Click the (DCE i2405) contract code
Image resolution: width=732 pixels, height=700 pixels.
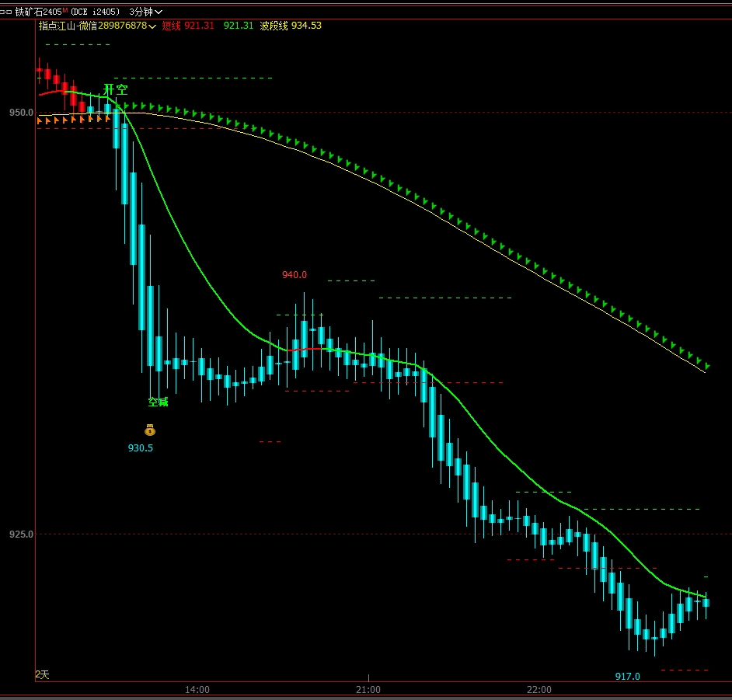click(x=95, y=12)
